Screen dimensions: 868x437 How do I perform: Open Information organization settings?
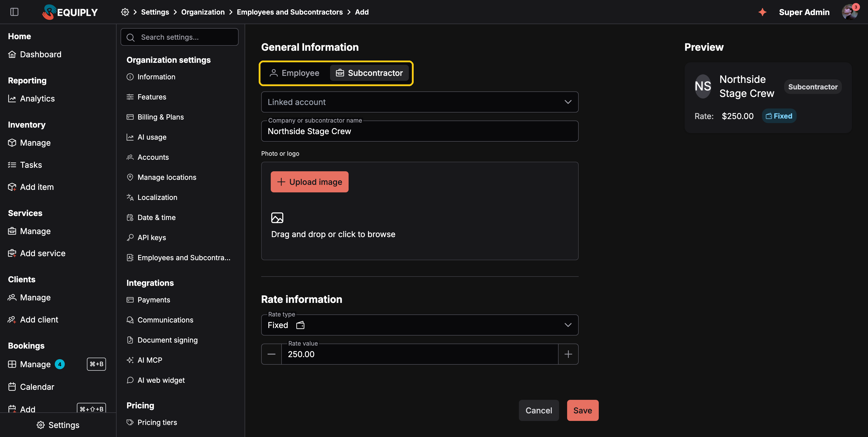151,77
